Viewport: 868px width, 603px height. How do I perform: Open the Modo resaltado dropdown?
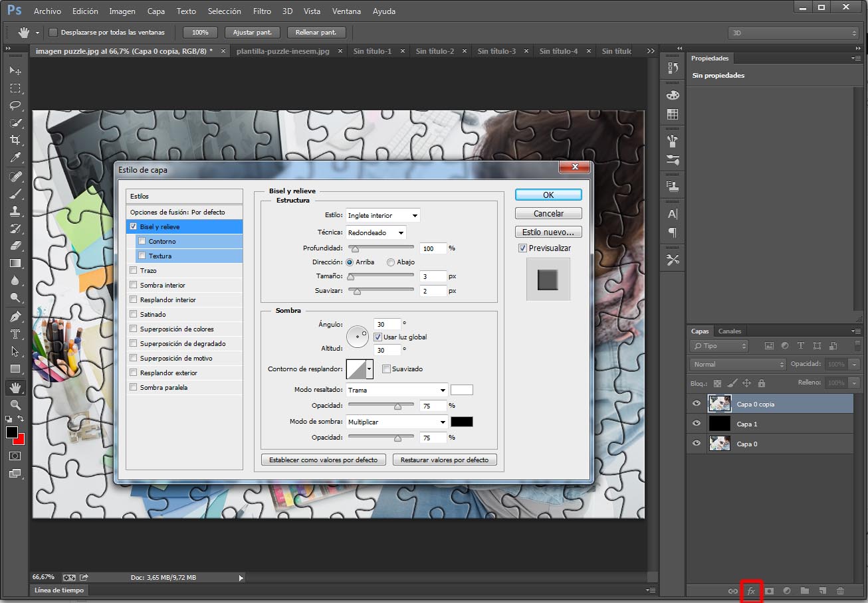coord(397,390)
